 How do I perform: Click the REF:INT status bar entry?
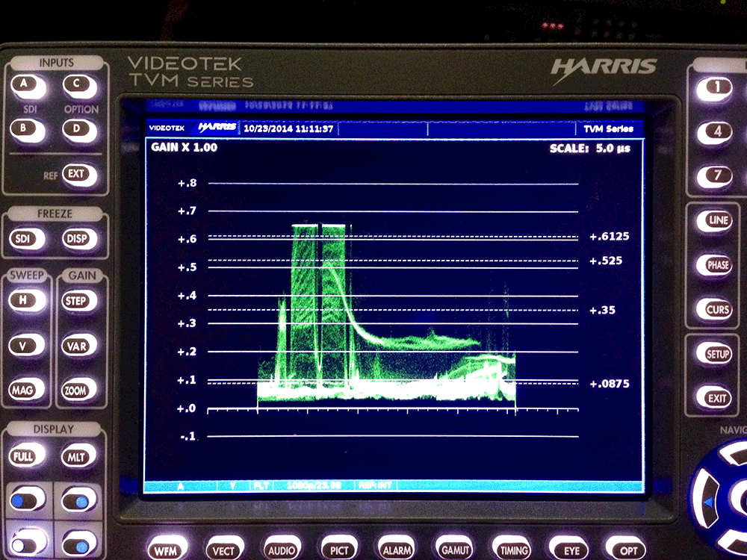(x=374, y=486)
